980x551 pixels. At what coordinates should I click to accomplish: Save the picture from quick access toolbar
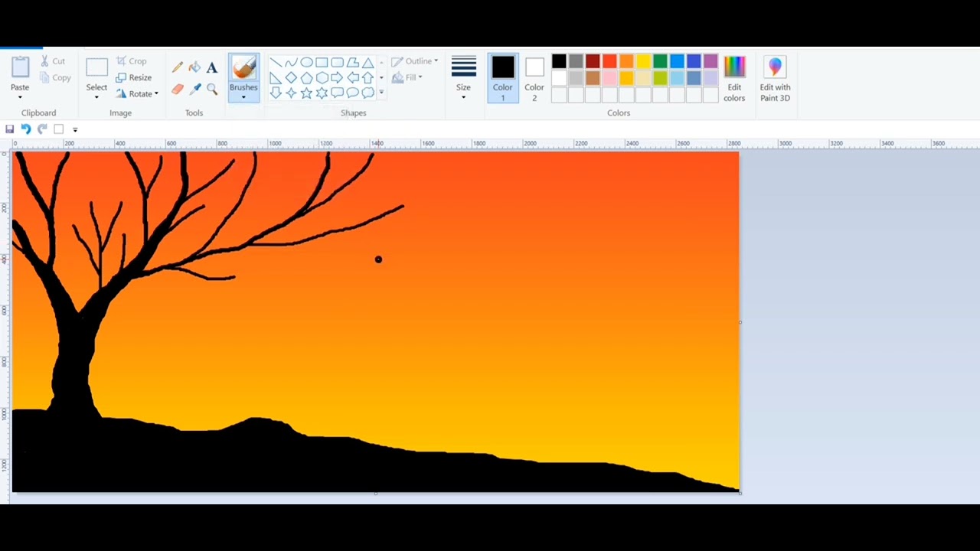[9, 129]
